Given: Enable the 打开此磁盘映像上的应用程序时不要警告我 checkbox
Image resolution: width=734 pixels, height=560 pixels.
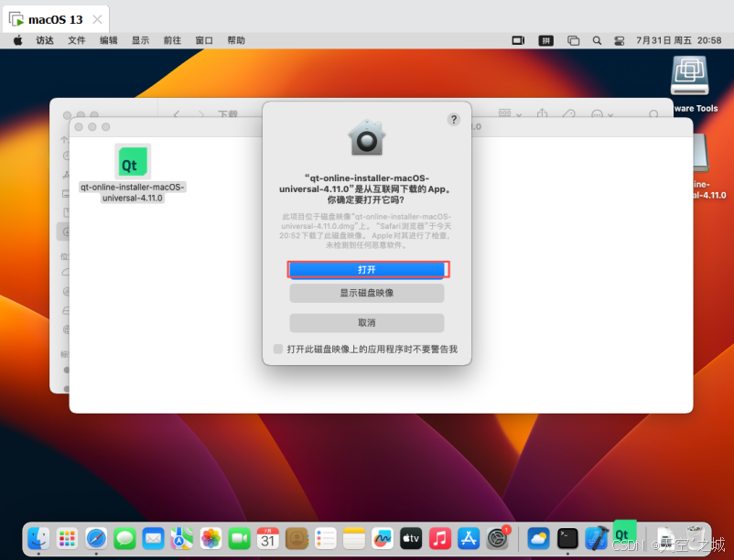Looking at the screenshot, I should coord(278,349).
